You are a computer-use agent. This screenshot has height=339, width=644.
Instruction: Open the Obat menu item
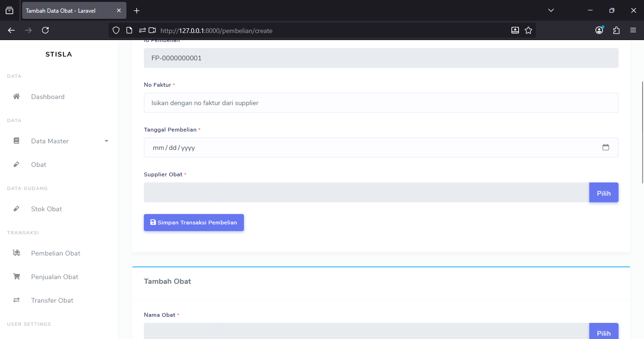pos(39,165)
